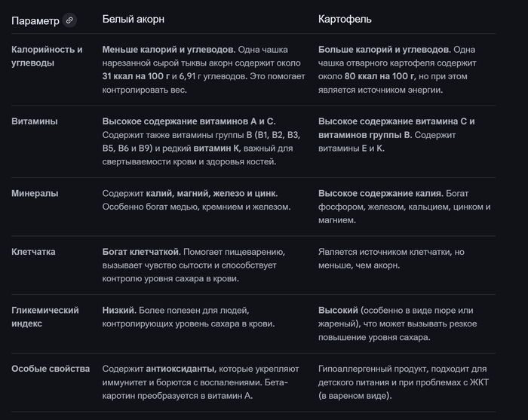Click the bold text Богат клетчаткой

point(140,251)
